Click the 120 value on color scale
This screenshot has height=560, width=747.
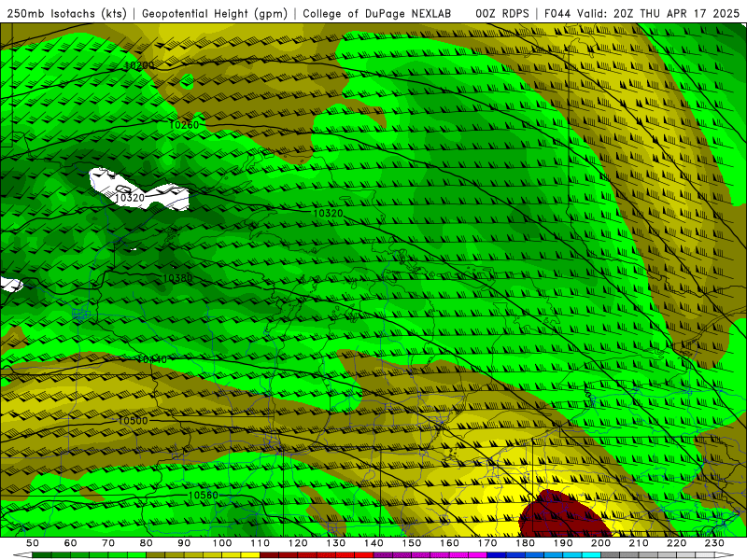click(x=298, y=543)
